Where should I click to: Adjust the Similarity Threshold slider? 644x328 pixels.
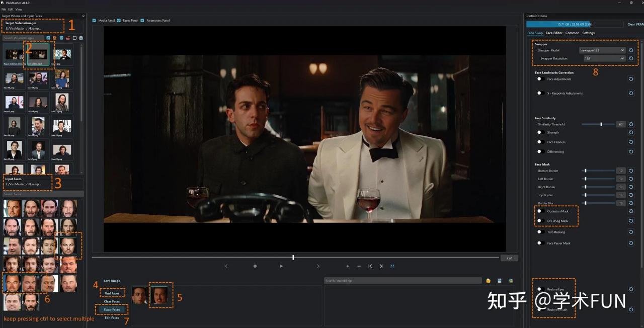click(598, 124)
